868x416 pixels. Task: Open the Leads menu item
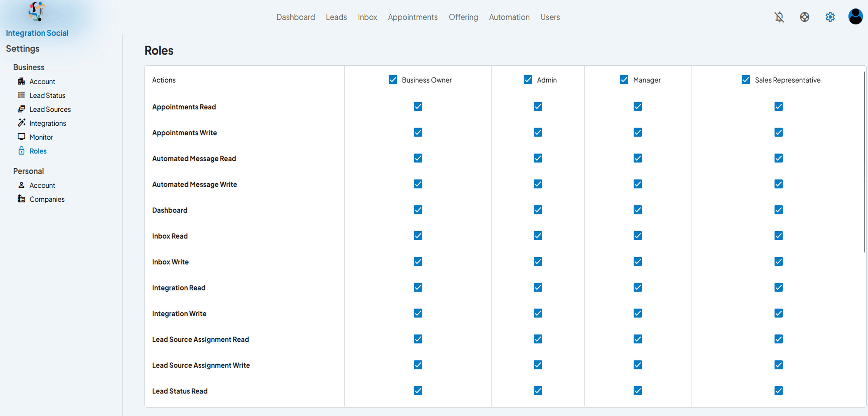[336, 17]
